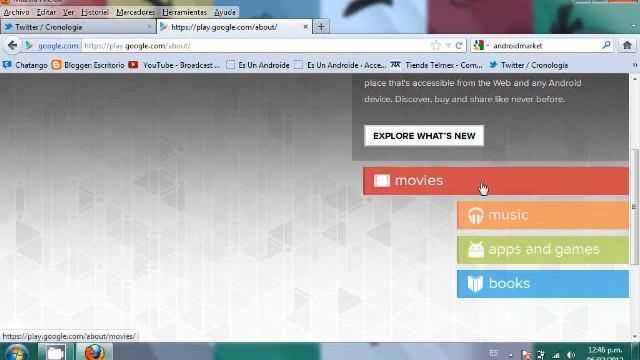Viewport: 640px width, 360px height.
Task: Open Windows Explorer from taskbar
Action: [56, 352]
